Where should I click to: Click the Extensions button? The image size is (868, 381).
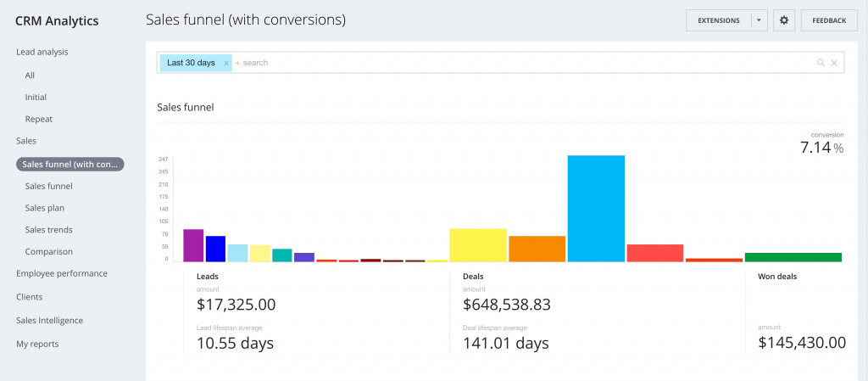click(x=718, y=20)
